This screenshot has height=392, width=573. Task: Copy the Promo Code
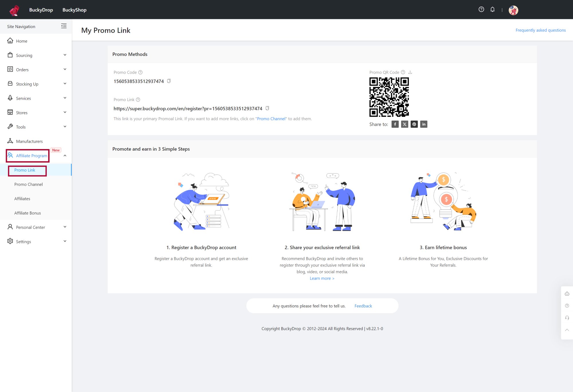pyautogui.click(x=169, y=81)
